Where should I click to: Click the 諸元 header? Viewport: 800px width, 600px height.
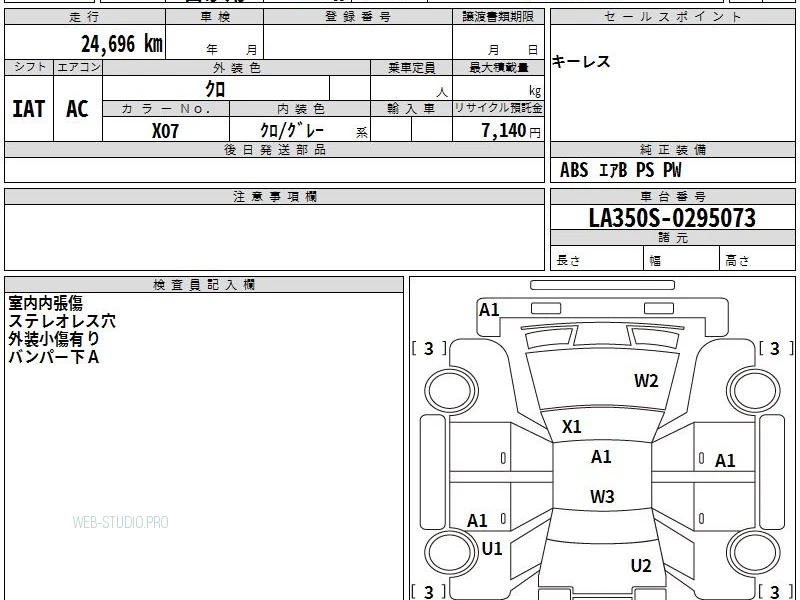point(673,238)
